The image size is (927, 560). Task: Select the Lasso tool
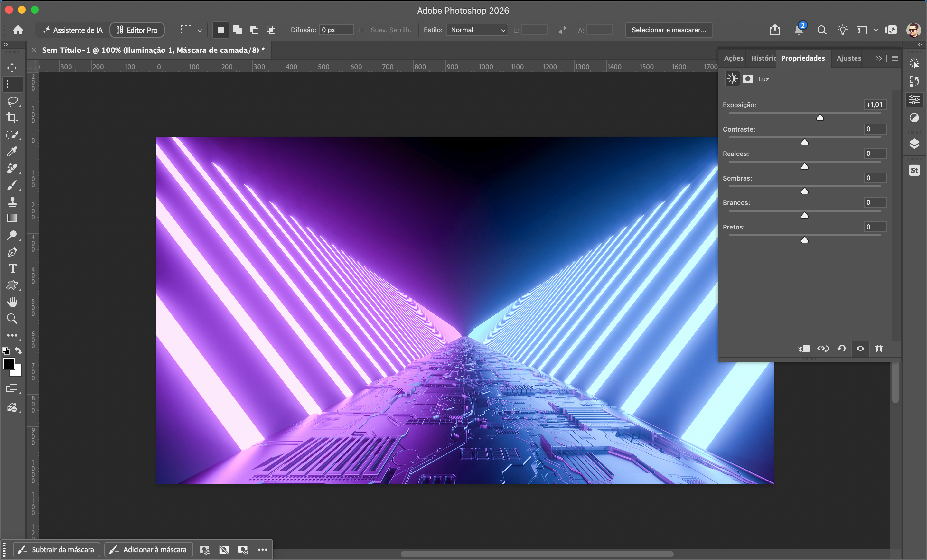coord(12,101)
